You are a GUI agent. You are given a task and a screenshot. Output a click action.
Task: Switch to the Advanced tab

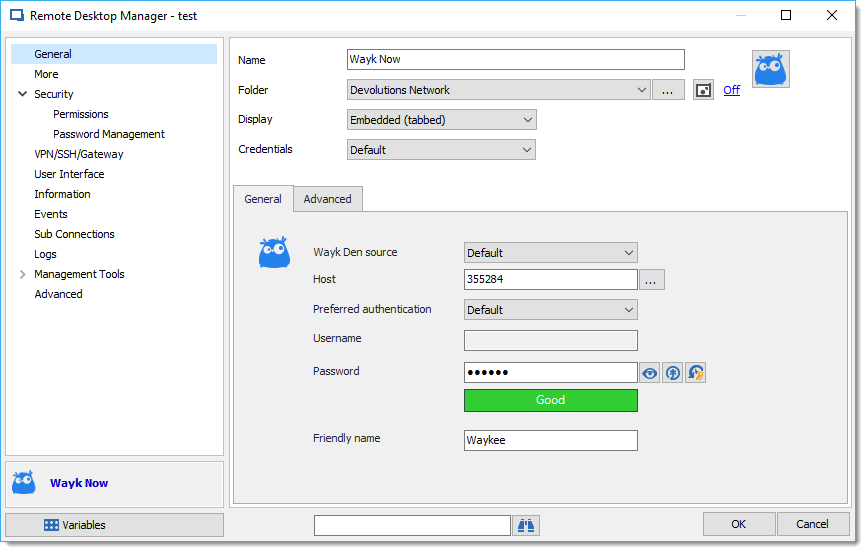tap(328, 199)
